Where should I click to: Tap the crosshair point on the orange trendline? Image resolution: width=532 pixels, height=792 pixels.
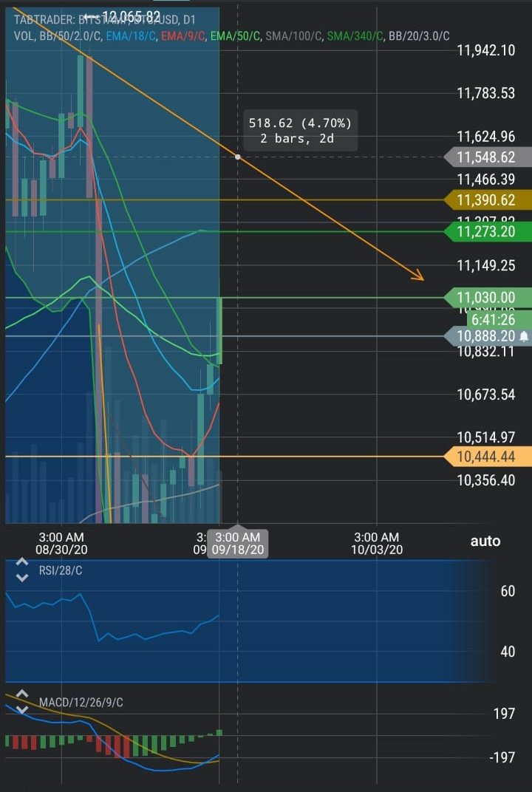pos(238,157)
